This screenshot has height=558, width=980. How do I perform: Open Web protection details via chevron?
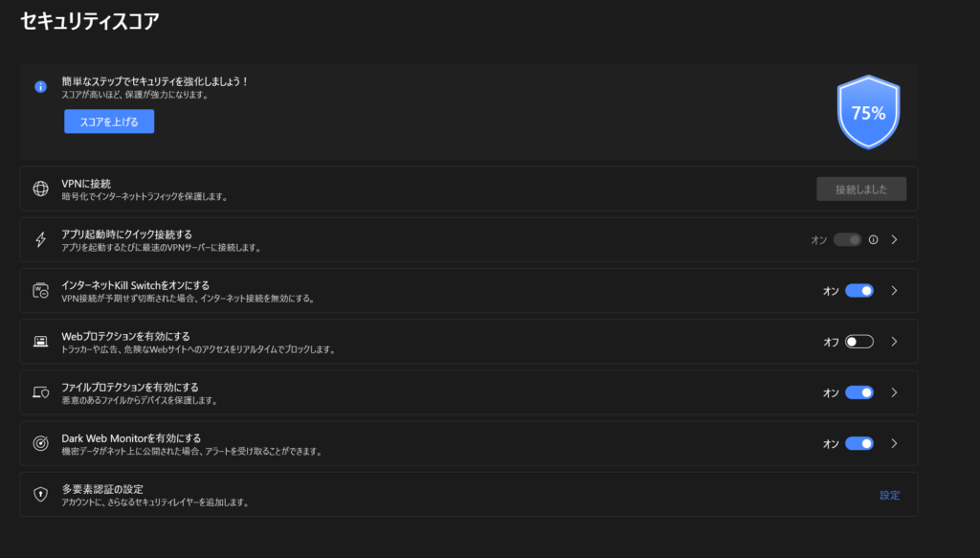click(895, 342)
